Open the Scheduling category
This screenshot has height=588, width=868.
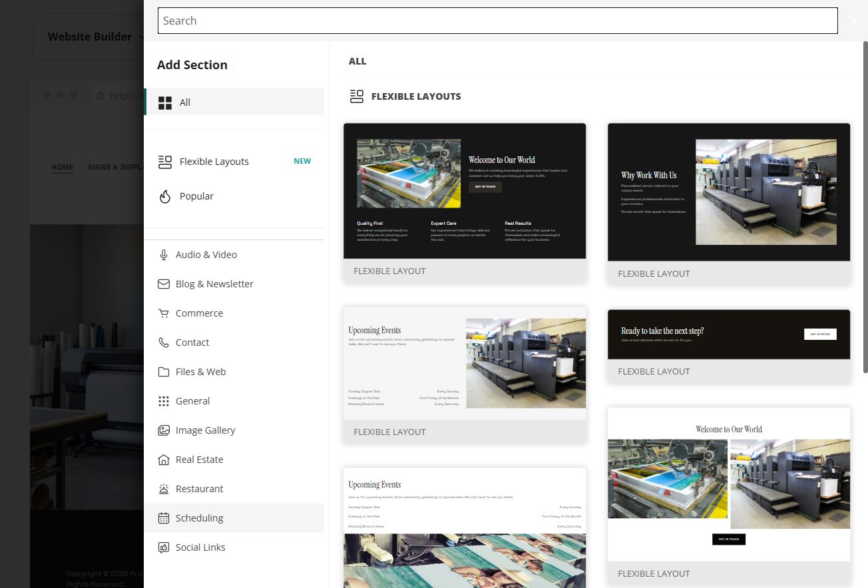pos(234,518)
